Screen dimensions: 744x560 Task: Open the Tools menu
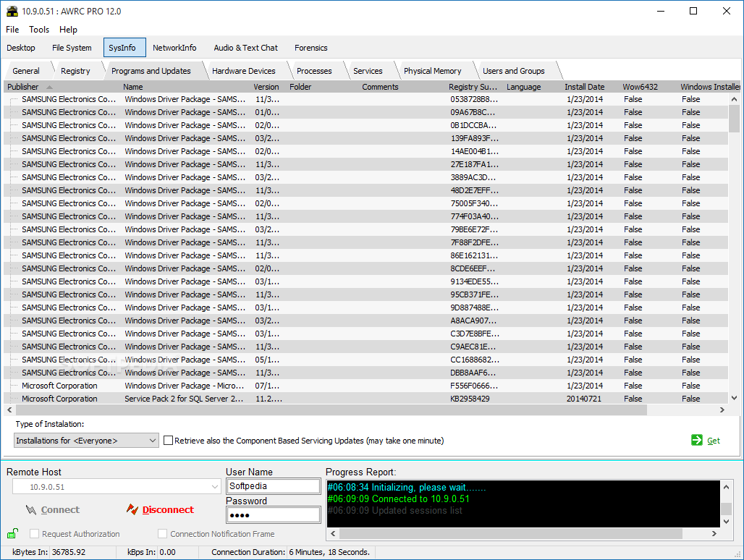39,30
